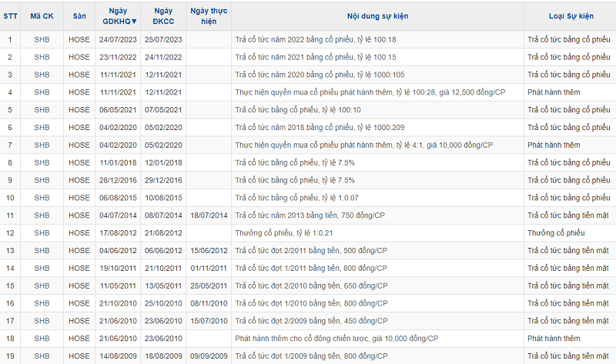Click the Nội dung sự kiện header
This screenshot has width=616, height=364.
click(377, 15)
